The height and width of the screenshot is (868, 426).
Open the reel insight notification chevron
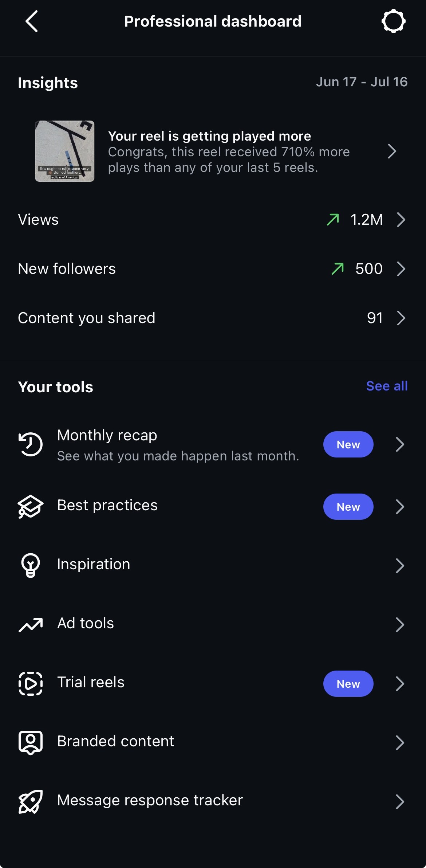[x=392, y=151]
